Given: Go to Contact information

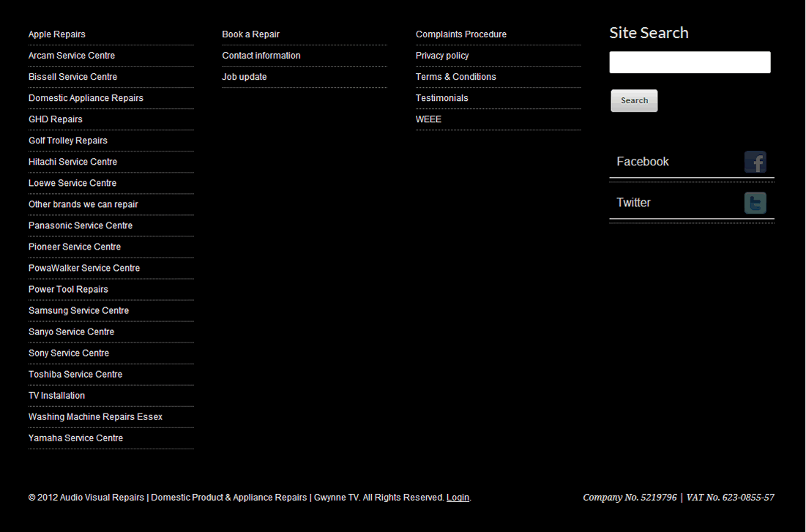Looking at the screenshot, I should (x=261, y=56).
